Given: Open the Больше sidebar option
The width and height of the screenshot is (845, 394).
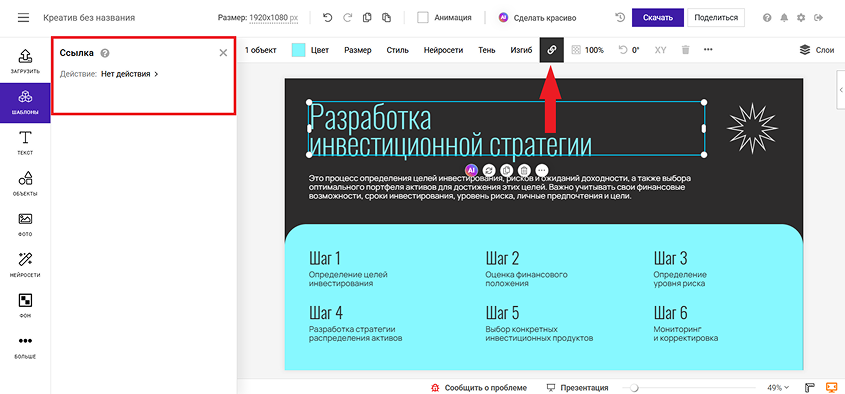Looking at the screenshot, I should click(25, 347).
